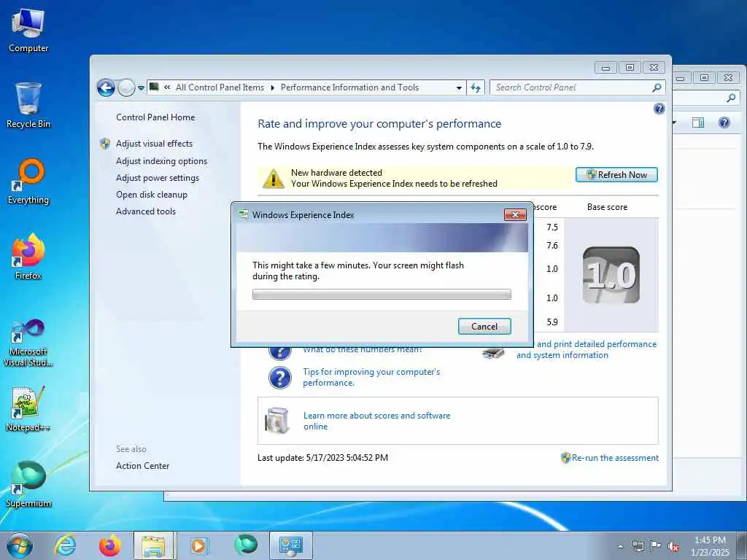Go back with the Back arrow button
This screenshot has height=560, width=747.
coord(106,87)
